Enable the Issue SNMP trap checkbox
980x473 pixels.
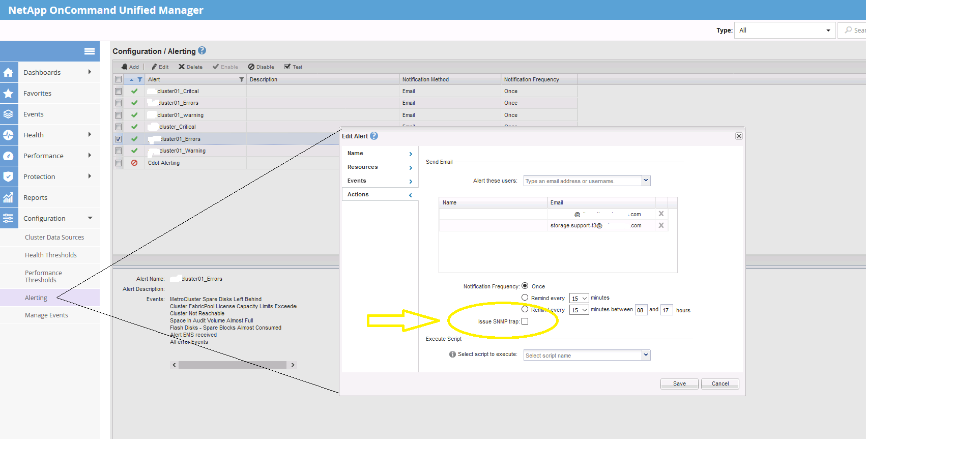pos(525,321)
